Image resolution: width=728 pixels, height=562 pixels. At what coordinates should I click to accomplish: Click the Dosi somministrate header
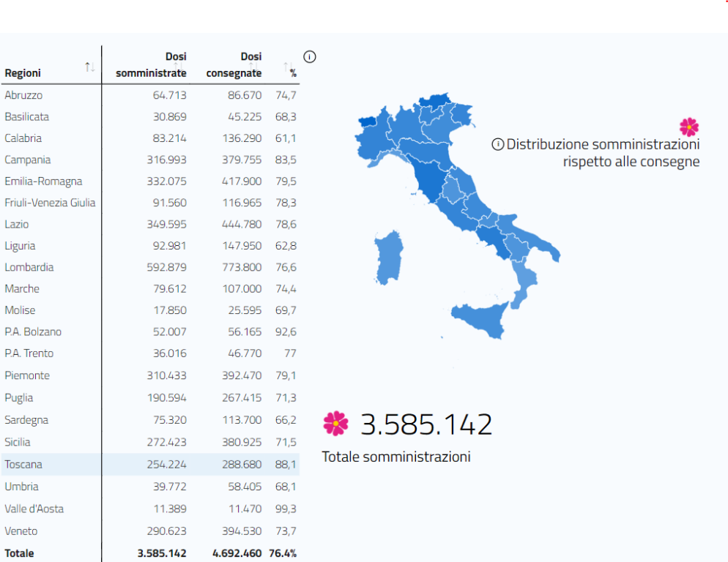(151, 64)
